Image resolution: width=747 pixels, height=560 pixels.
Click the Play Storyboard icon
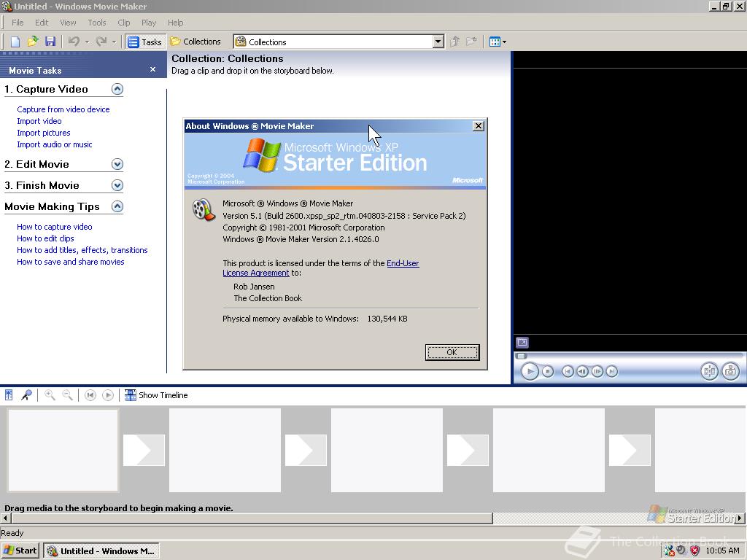click(108, 395)
